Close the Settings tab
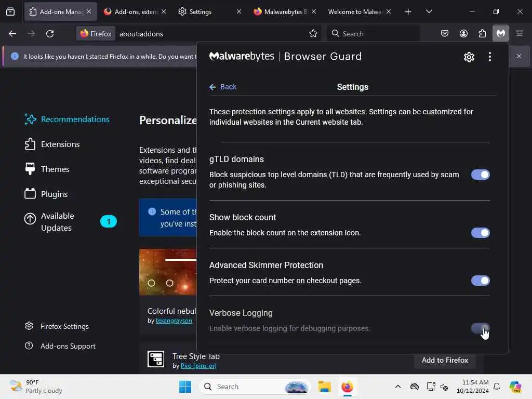The height and width of the screenshot is (399, 532). [x=239, y=11]
